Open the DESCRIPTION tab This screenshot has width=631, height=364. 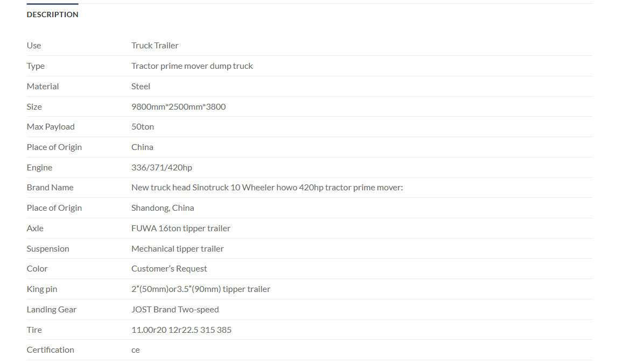(52, 15)
